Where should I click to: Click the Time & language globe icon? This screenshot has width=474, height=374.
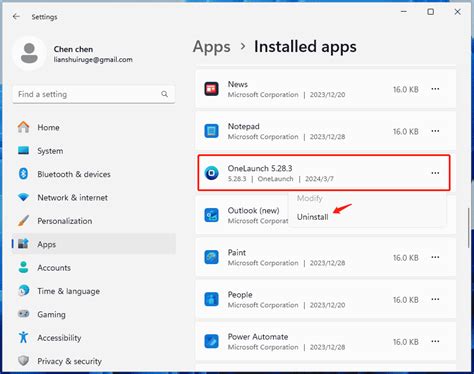(x=23, y=290)
